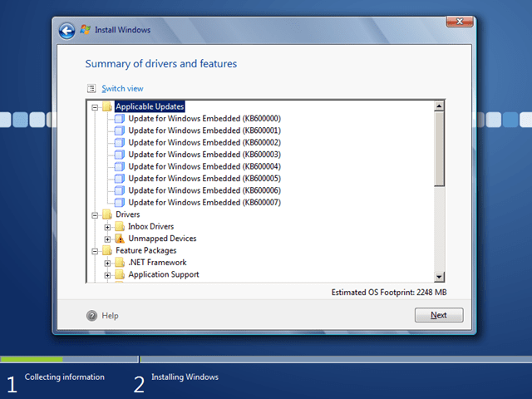Click the Application Support folder icon
The image size is (532, 399).
[x=120, y=274]
